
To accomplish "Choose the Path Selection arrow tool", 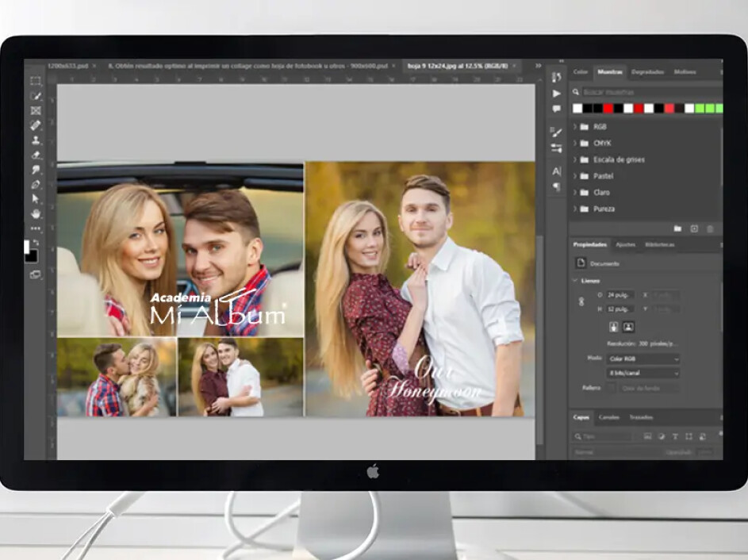I will [36, 199].
